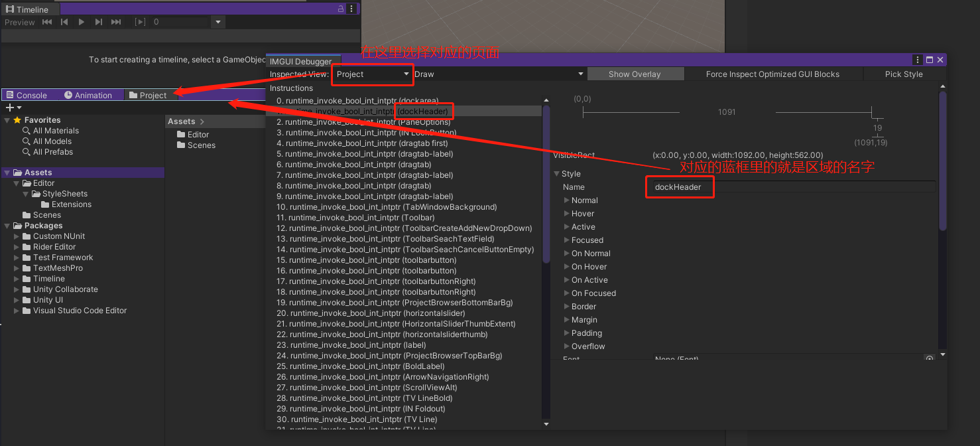This screenshot has height=446, width=980.
Task: Click the object picker beside Font field
Action: coord(930,359)
